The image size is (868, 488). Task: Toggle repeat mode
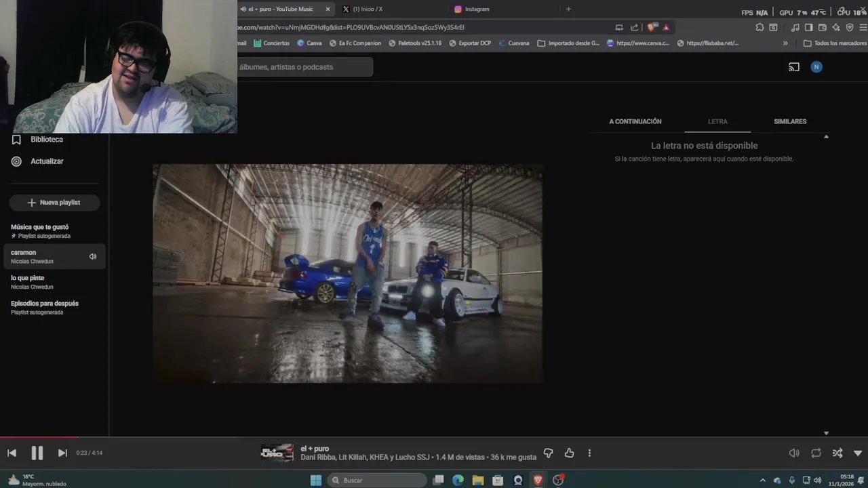point(816,453)
